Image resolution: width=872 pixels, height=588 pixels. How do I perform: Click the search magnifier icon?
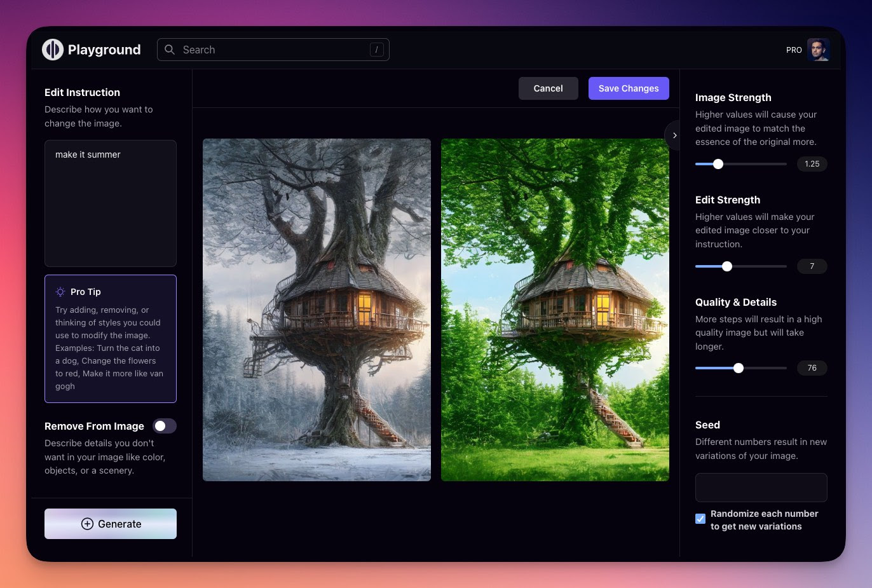coord(170,50)
